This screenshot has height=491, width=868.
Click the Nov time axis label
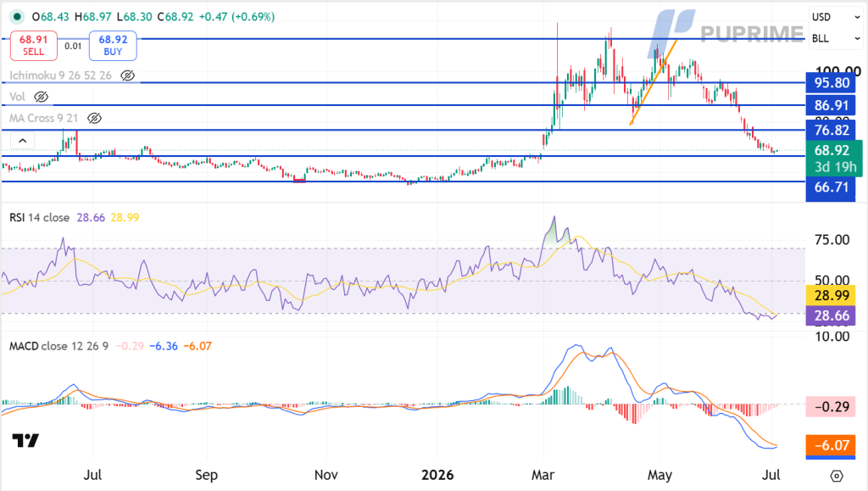click(326, 475)
